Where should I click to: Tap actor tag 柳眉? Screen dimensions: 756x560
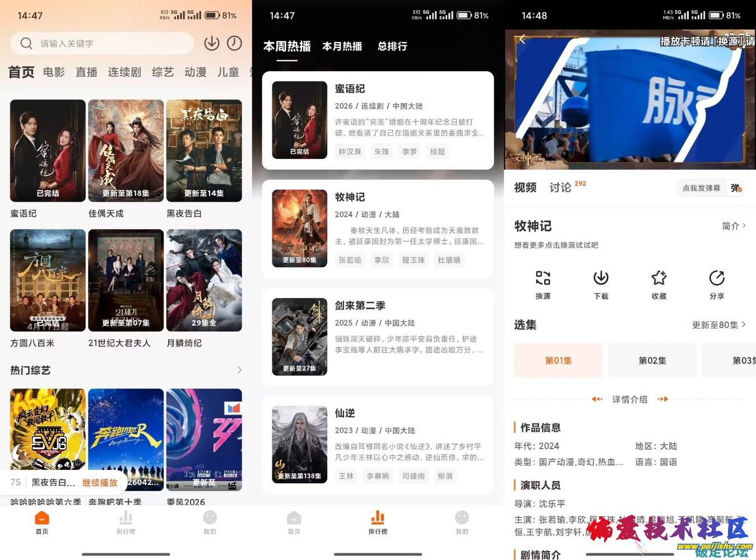(x=446, y=476)
